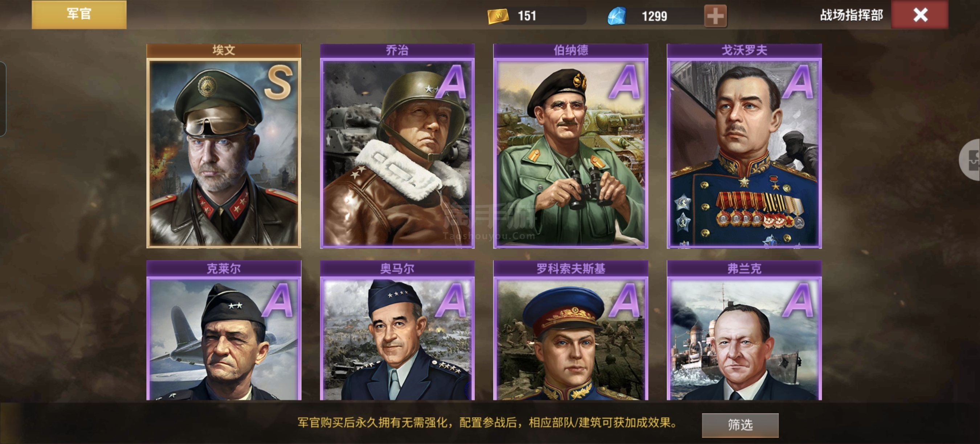Open the 筛选 filter button
The height and width of the screenshot is (444, 980).
click(740, 425)
